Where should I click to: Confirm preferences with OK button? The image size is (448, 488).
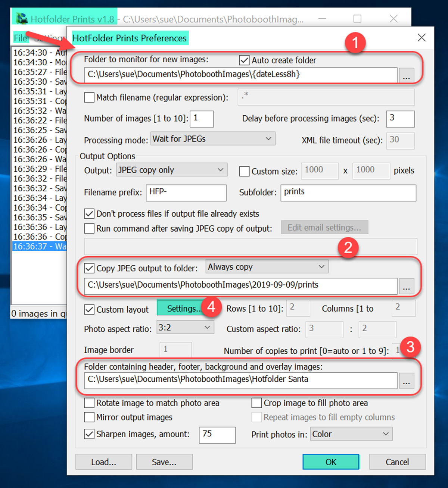pyautogui.click(x=331, y=462)
